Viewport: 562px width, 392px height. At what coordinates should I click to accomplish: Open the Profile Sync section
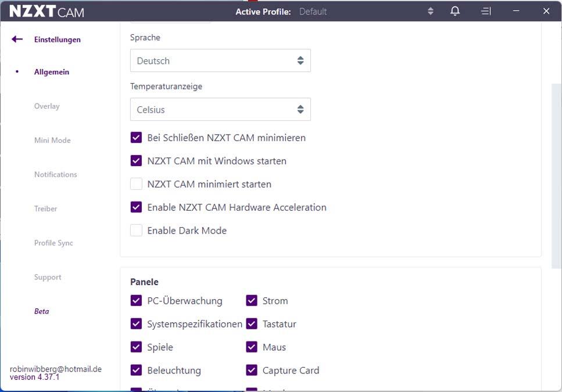click(x=53, y=243)
